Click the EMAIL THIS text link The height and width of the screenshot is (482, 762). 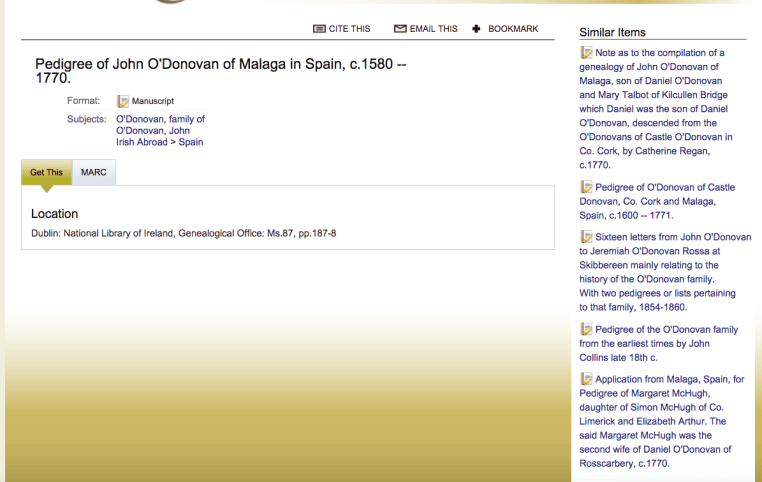pyautogui.click(x=433, y=29)
